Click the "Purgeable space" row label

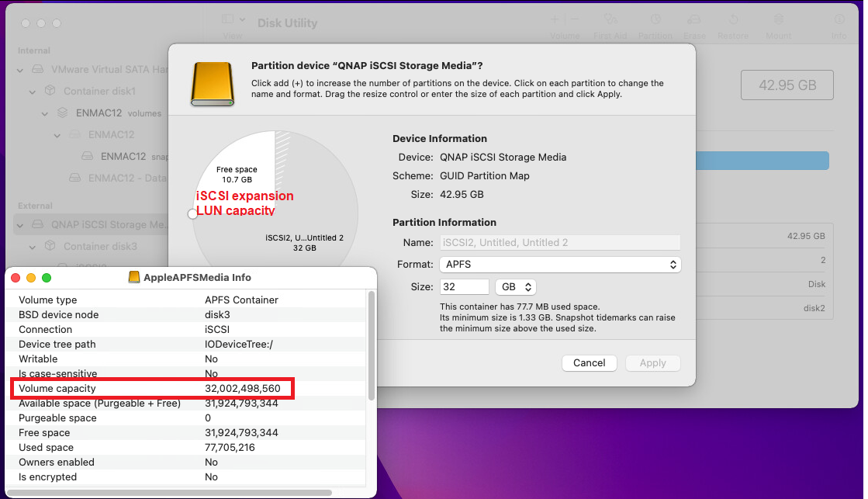(57, 418)
